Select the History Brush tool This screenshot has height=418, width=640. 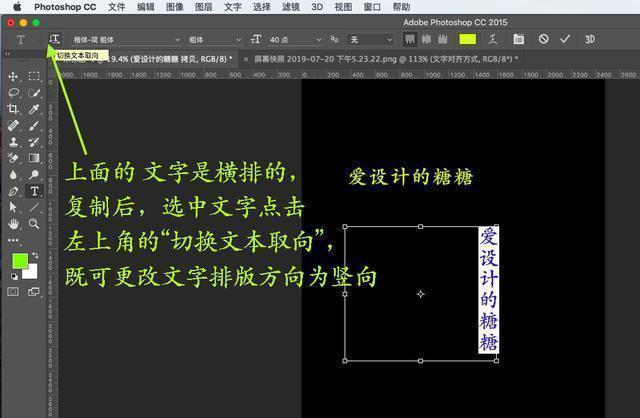(x=34, y=142)
